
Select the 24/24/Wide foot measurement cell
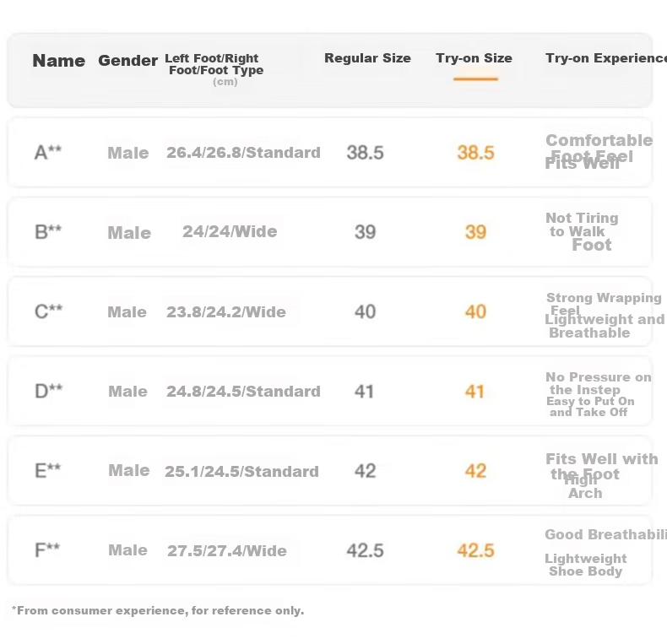(x=230, y=232)
